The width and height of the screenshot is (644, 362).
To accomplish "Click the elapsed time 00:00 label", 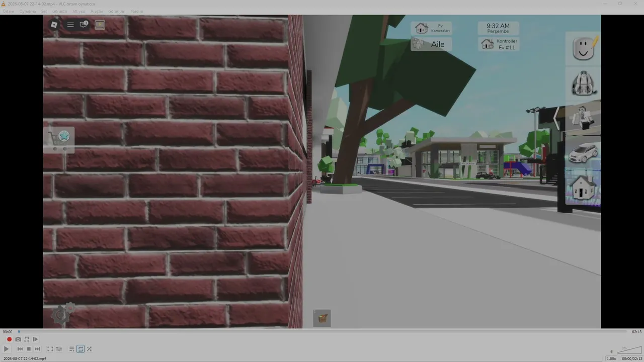I will [7, 332].
